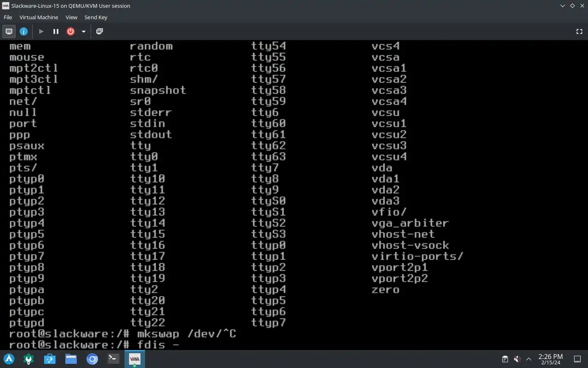Click the 'ttyp7' entry in listing
This screenshot has height=368, width=588.
pyautogui.click(x=268, y=323)
